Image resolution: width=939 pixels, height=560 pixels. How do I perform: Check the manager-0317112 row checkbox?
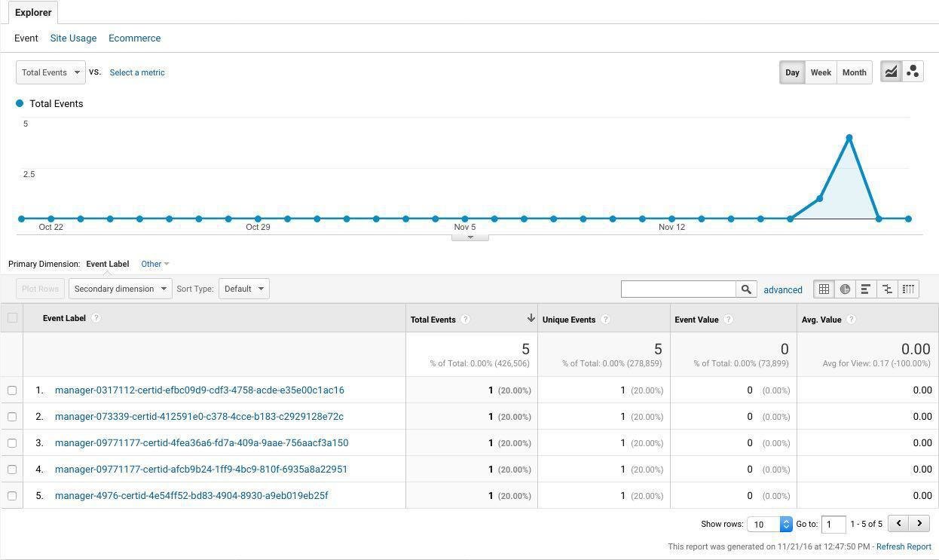[x=12, y=390]
